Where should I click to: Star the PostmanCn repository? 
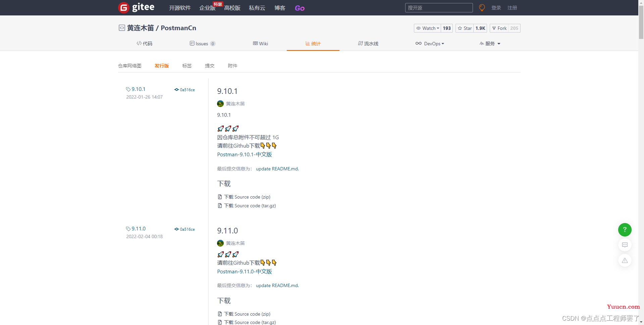coord(465,28)
